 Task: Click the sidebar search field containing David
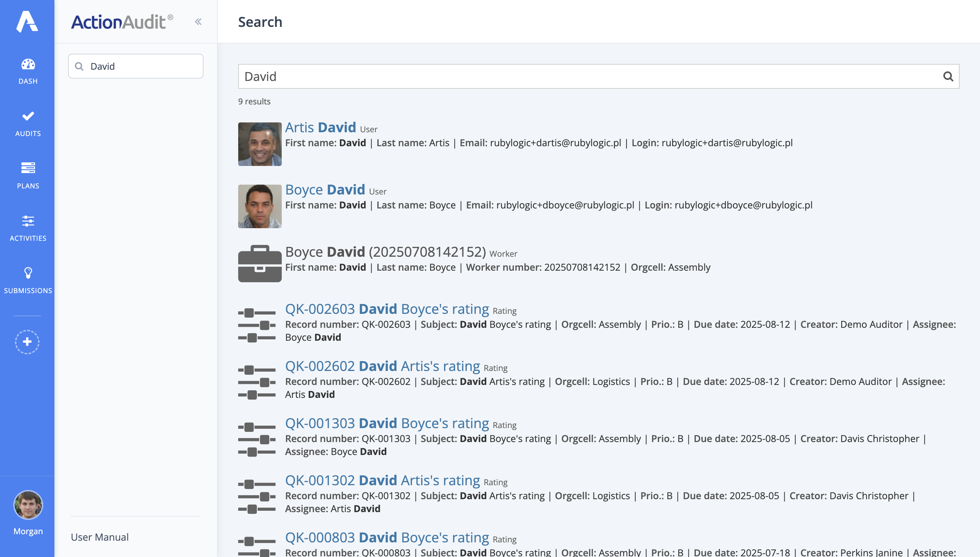tap(135, 66)
